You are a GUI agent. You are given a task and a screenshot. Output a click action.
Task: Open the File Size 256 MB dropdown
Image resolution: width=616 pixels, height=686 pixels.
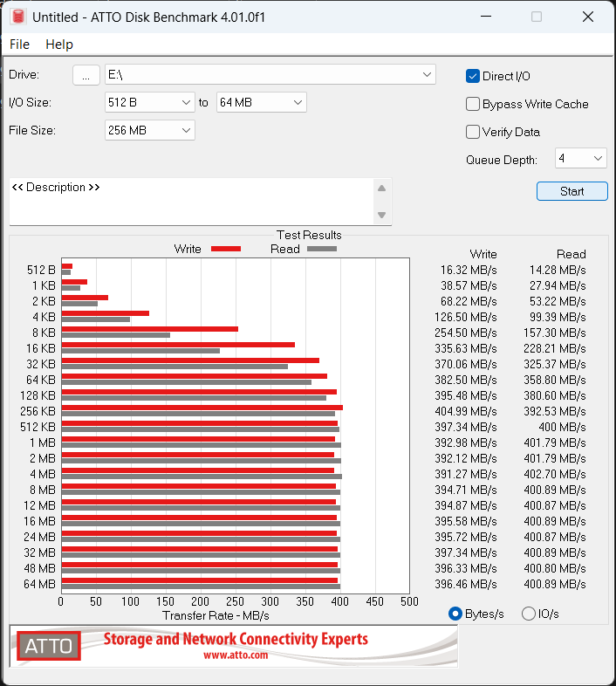186,131
